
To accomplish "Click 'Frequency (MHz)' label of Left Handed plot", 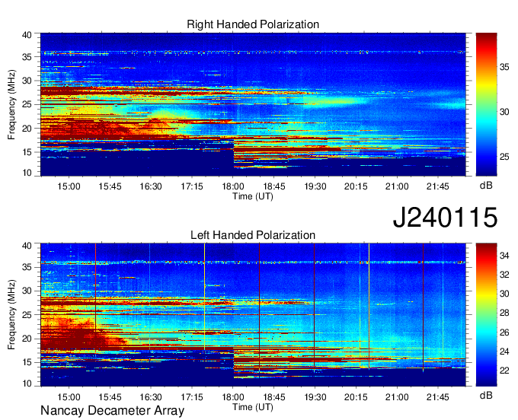I will tap(12, 315).
